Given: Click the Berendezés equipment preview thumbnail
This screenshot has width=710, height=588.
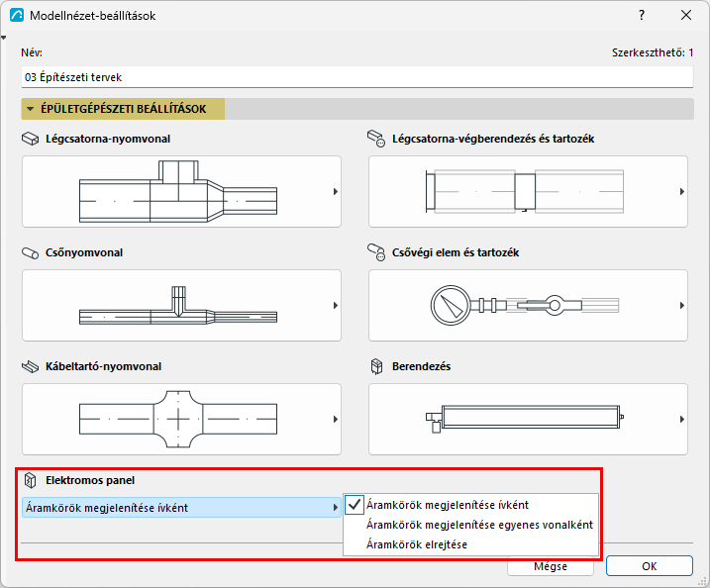Looking at the screenshot, I should 528,419.
